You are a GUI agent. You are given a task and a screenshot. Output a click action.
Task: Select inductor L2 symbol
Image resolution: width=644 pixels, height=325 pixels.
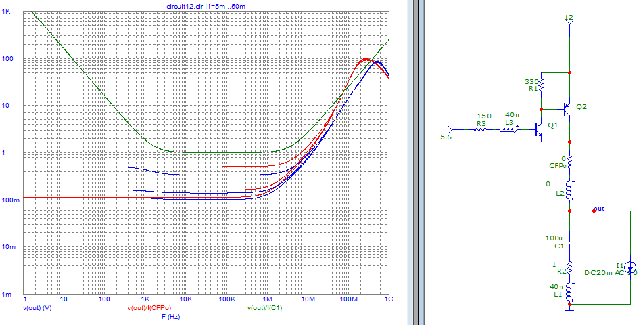(x=569, y=191)
